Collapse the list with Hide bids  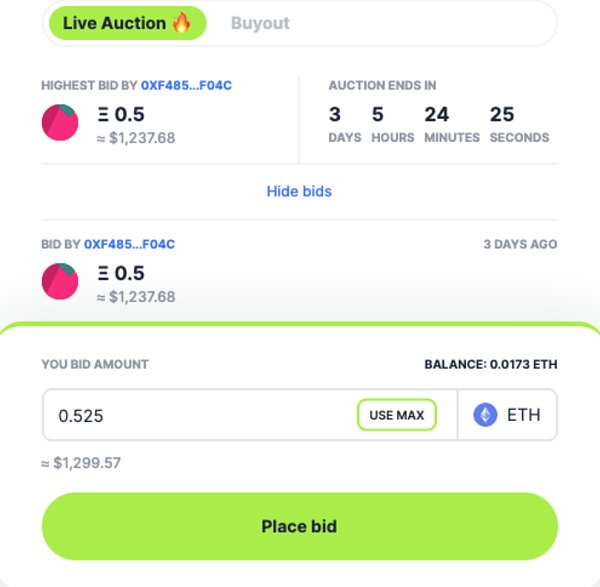click(299, 191)
